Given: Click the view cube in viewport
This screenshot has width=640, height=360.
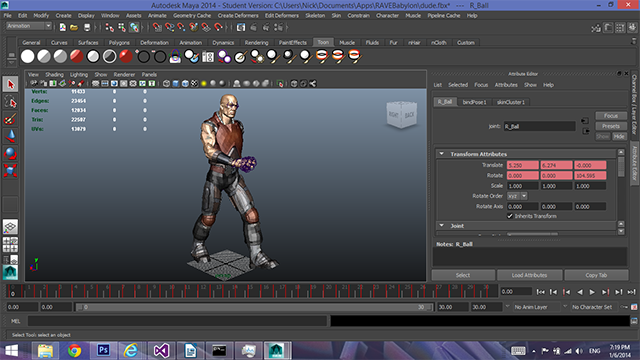Looking at the screenshot, I should (401, 114).
